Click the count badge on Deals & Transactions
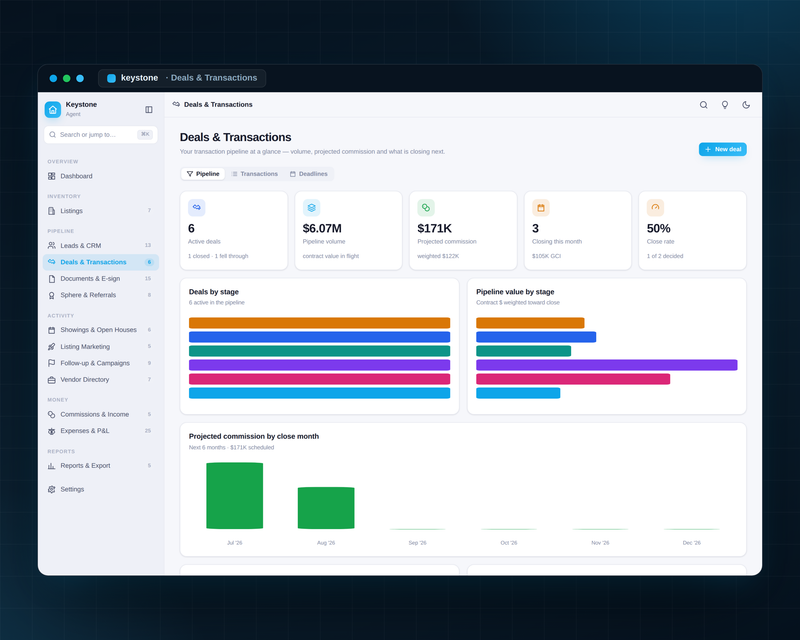800x640 pixels. click(149, 262)
